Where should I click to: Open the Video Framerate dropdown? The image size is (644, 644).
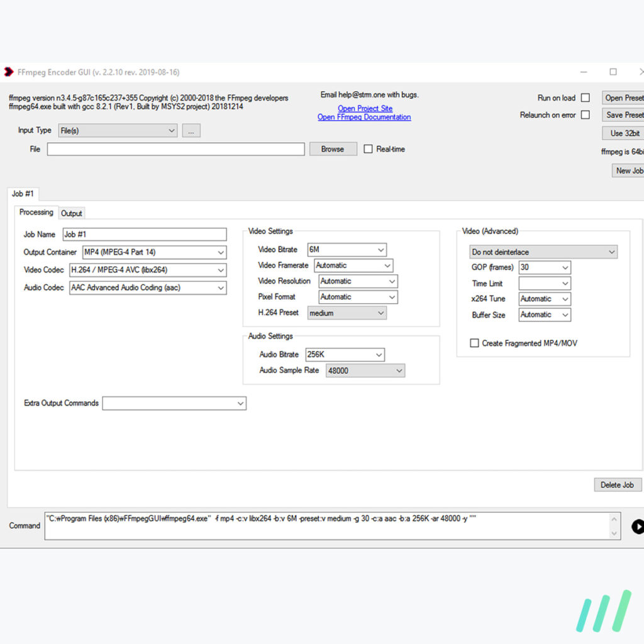click(353, 265)
